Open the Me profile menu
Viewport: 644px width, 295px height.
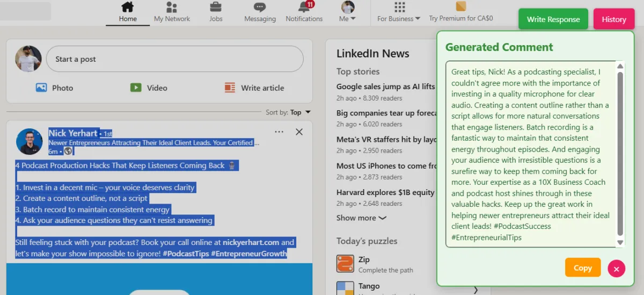coord(348,12)
